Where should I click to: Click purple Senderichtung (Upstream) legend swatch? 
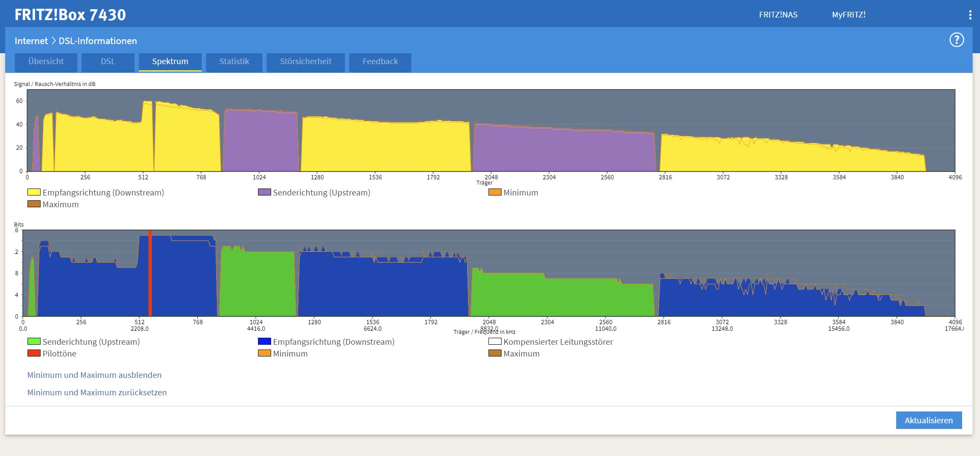click(x=265, y=192)
